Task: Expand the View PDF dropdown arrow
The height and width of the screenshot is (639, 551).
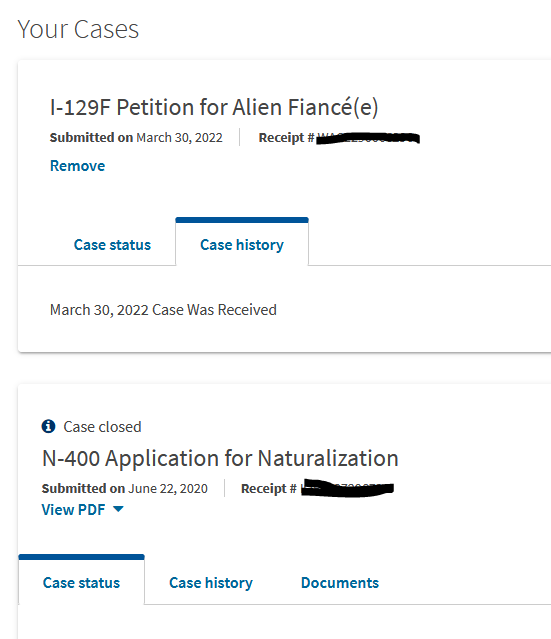Action: [x=118, y=509]
